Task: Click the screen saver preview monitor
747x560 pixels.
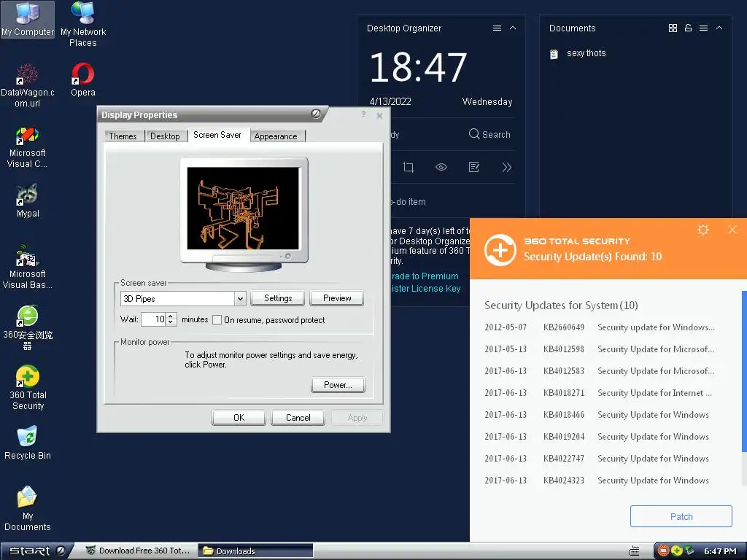Action: (244, 214)
